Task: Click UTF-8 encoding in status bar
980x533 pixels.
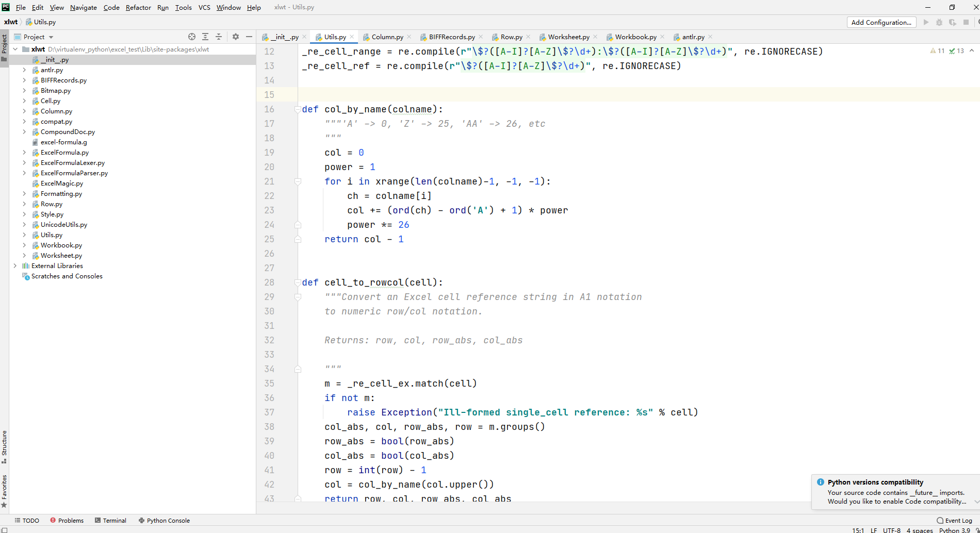Action: click(x=891, y=530)
